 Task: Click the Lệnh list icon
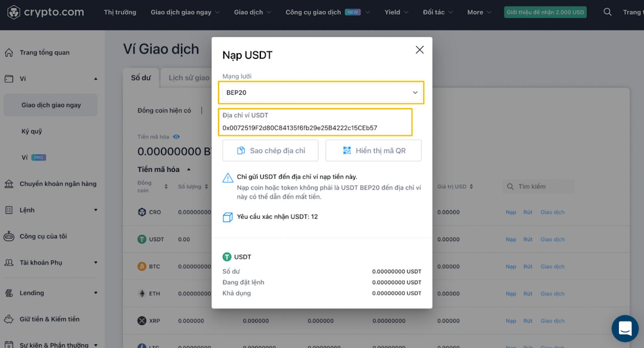[x=9, y=210]
